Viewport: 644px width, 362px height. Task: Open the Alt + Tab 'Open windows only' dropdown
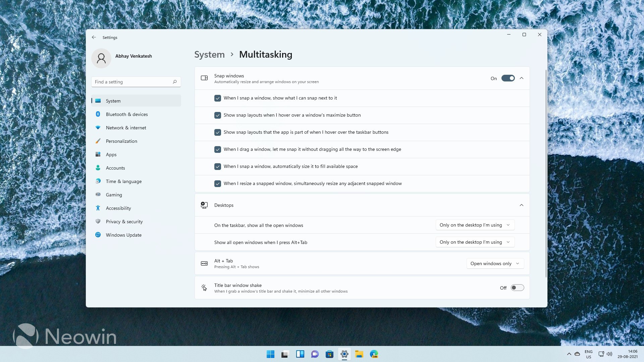click(x=495, y=263)
